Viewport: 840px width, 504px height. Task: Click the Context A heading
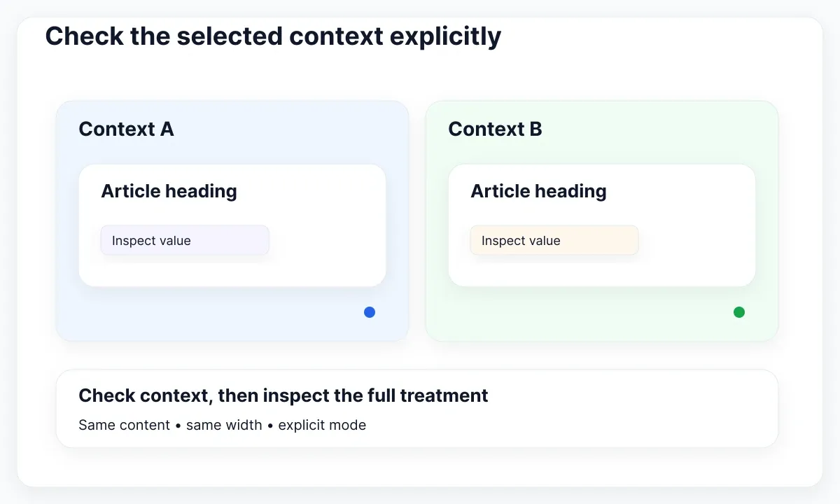click(126, 129)
